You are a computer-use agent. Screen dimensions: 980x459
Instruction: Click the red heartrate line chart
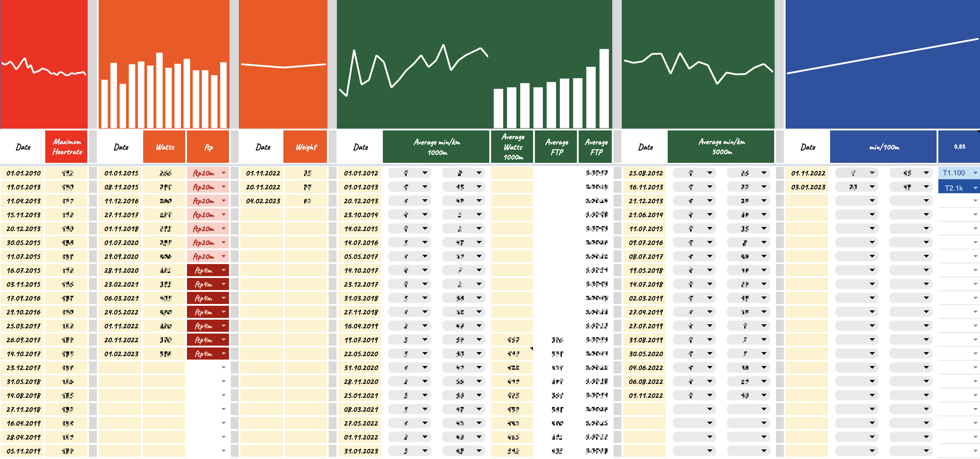[44, 64]
